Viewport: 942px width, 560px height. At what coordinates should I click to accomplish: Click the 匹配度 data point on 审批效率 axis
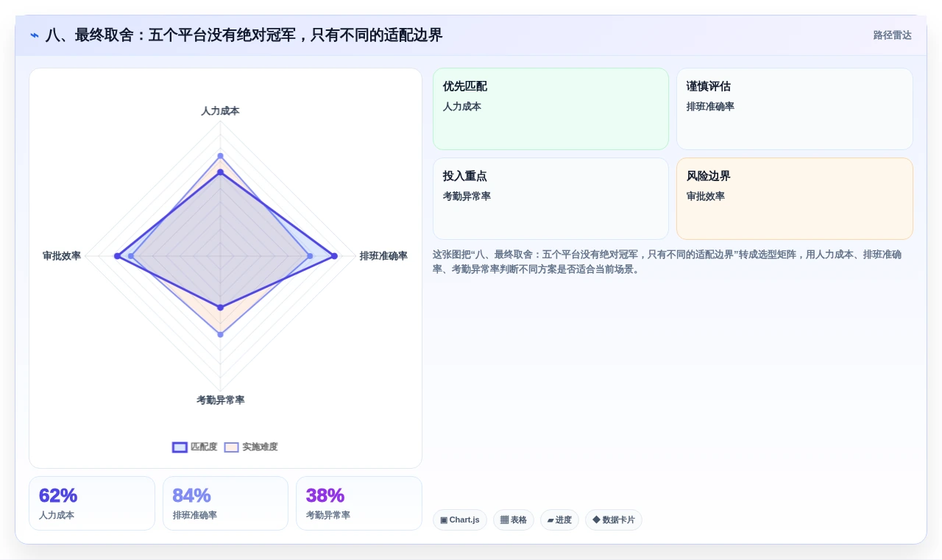(117, 256)
